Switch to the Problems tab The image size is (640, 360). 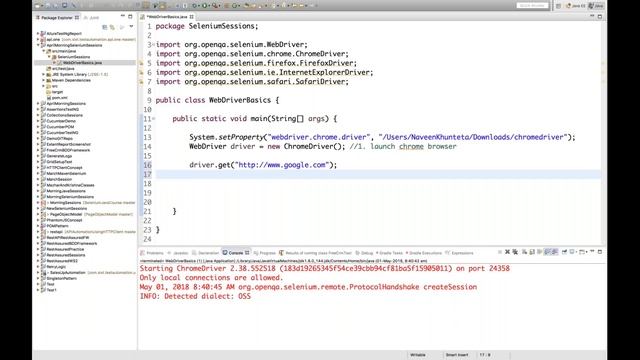(x=152, y=253)
